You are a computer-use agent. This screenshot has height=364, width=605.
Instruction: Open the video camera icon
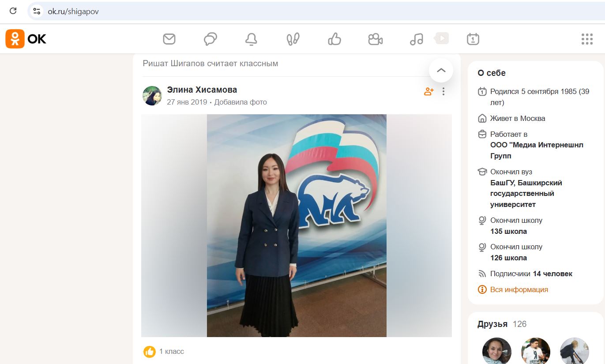click(376, 39)
